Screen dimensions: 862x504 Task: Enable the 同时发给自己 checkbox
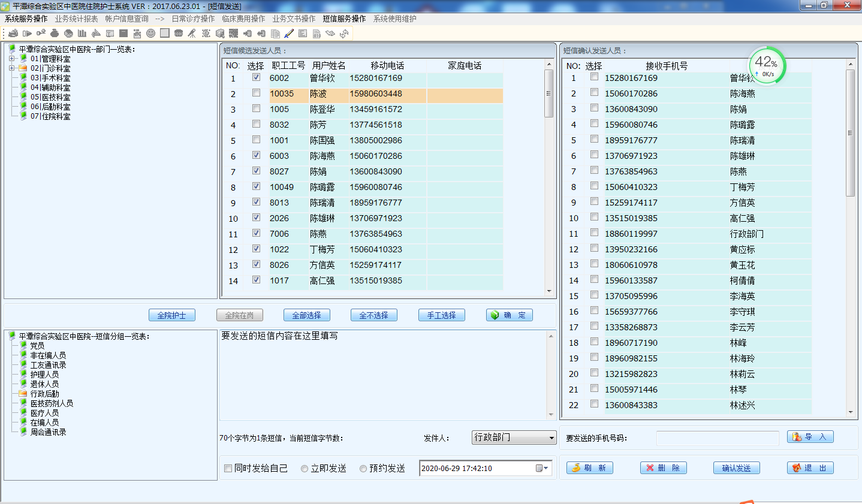pos(228,469)
